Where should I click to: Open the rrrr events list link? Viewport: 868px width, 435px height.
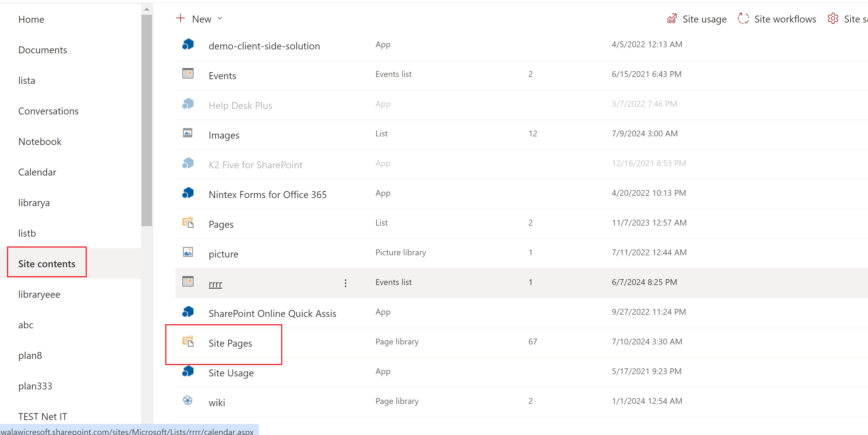[x=215, y=284]
